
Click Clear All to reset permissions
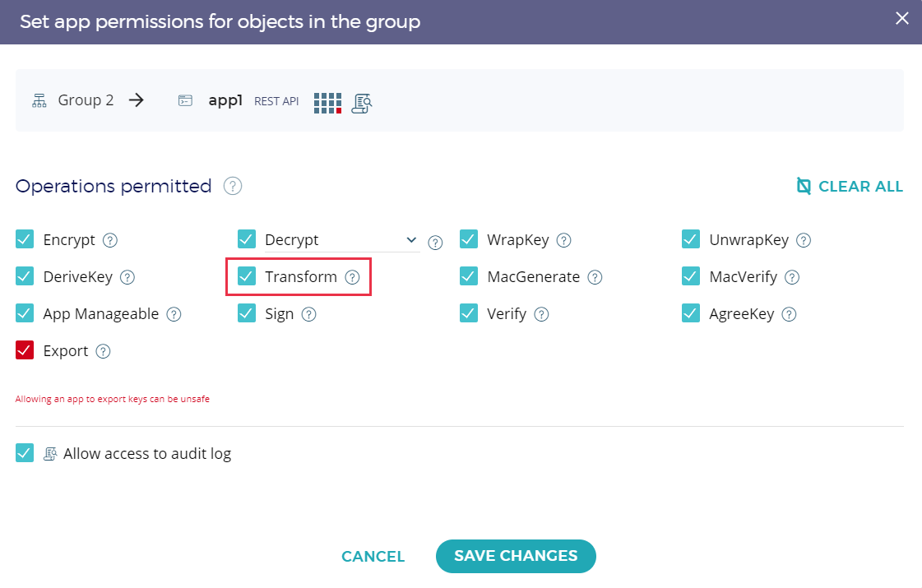(x=850, y=187)
